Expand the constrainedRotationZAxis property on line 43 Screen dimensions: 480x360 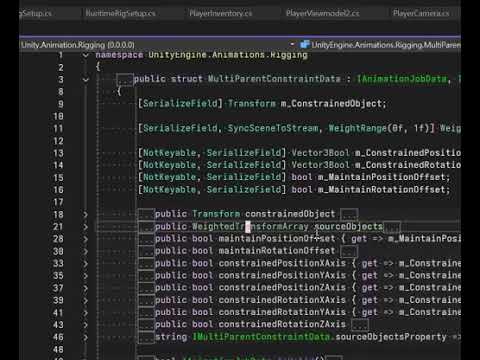(x=85, y=325)
